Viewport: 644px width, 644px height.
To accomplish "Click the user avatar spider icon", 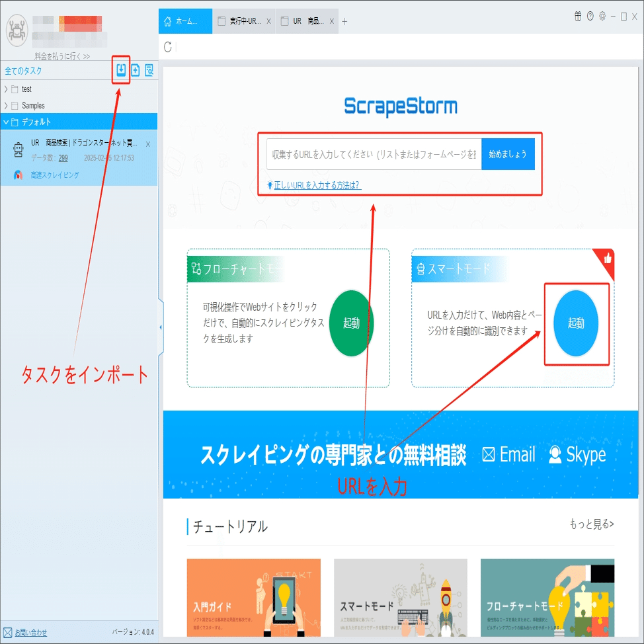I will [x=17, y=30].
